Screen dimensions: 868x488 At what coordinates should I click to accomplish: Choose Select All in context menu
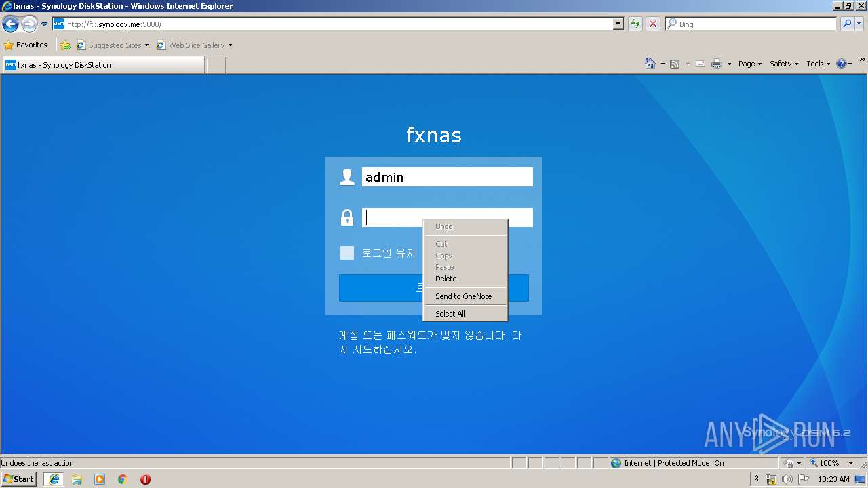click(x=465, y=314)
